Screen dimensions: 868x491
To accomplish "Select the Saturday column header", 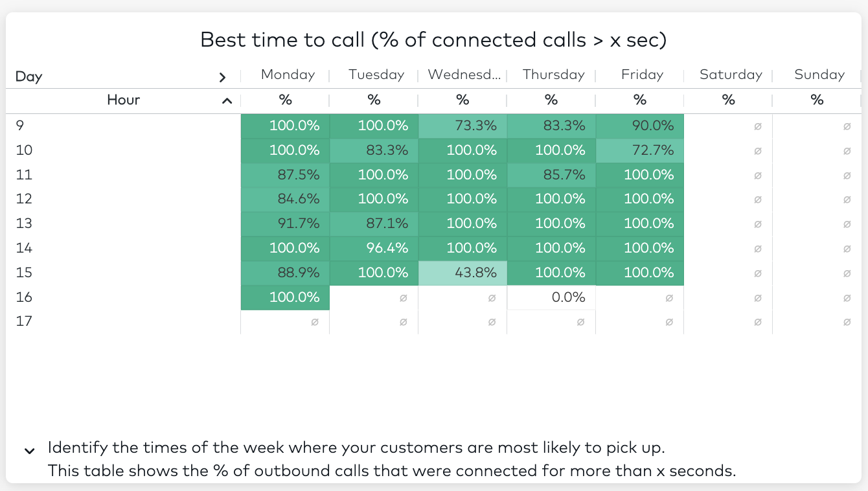I will [731, 74].
